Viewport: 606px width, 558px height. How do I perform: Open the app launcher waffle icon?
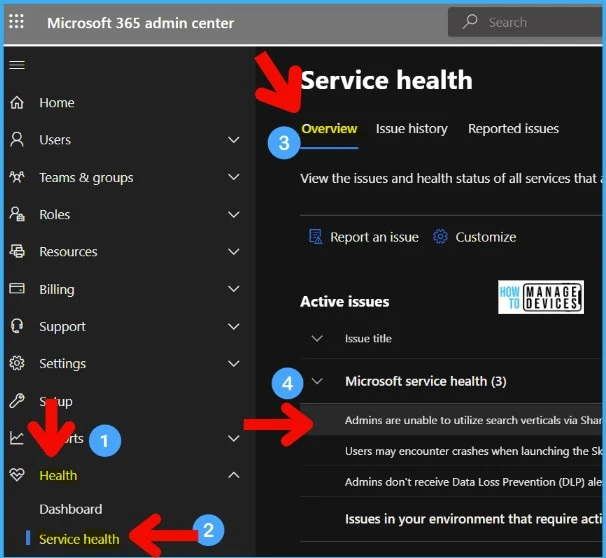click(16, 21)
